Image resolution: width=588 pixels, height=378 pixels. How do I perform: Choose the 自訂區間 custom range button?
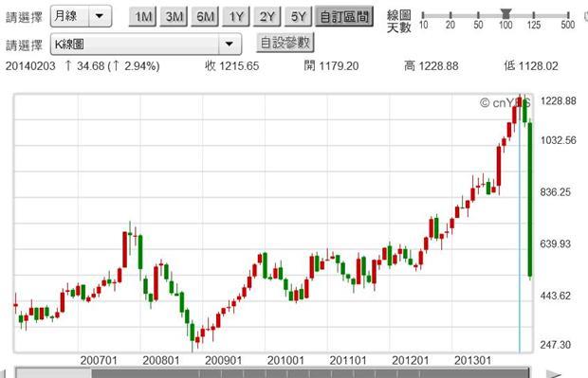pos(344,17)
